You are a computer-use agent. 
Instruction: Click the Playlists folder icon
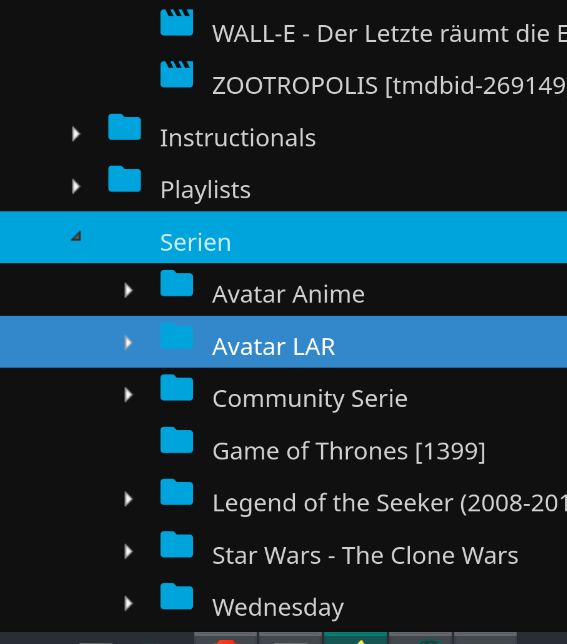pyautogui.click(x=124, y=179)
